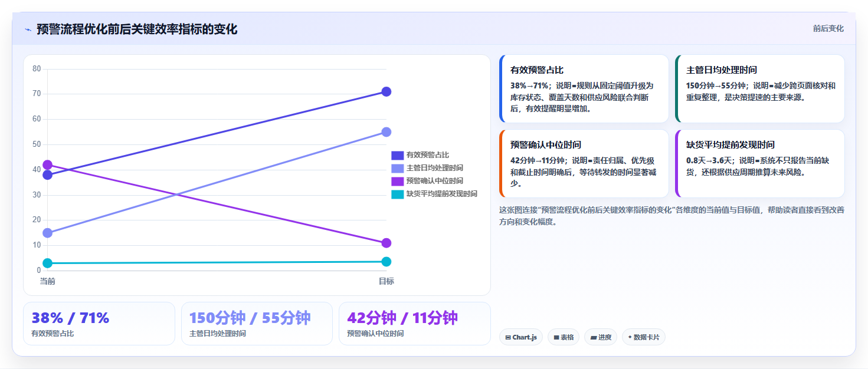The image size is (868, 369).
Task: Click the x-axis label 目标
Action: tap(386, 281)
